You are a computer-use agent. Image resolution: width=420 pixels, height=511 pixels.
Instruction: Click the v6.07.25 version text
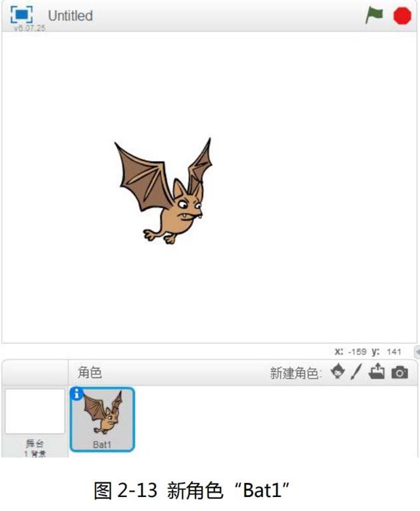tap(30, 29)
